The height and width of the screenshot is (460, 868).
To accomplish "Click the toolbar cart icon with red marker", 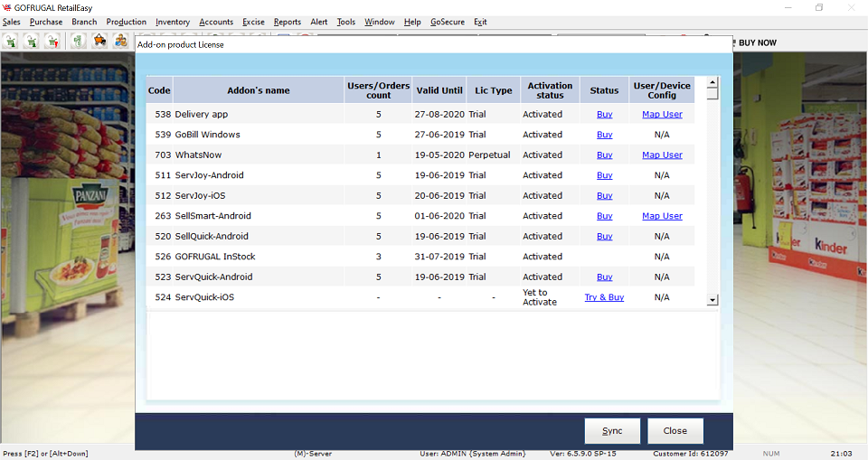I will pyautogui.click(x=52, y=42).
